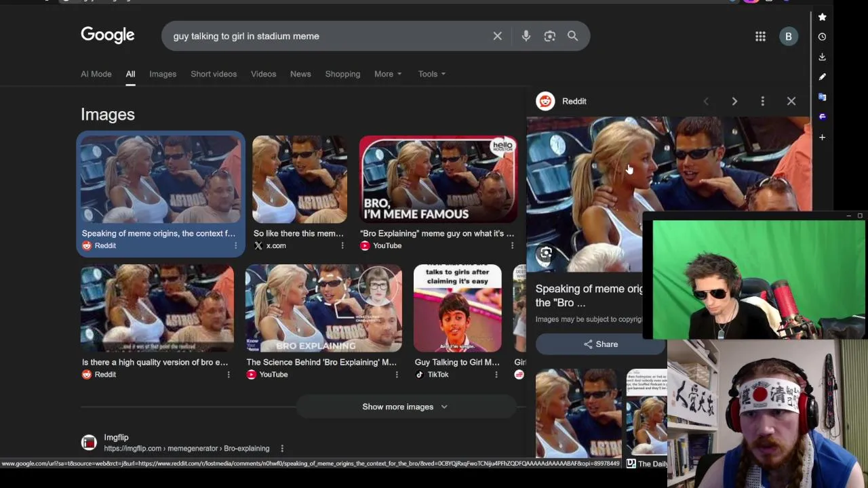Open Reddit source icon in preview header
Screen dimensions: 868x488
(545, 101)
